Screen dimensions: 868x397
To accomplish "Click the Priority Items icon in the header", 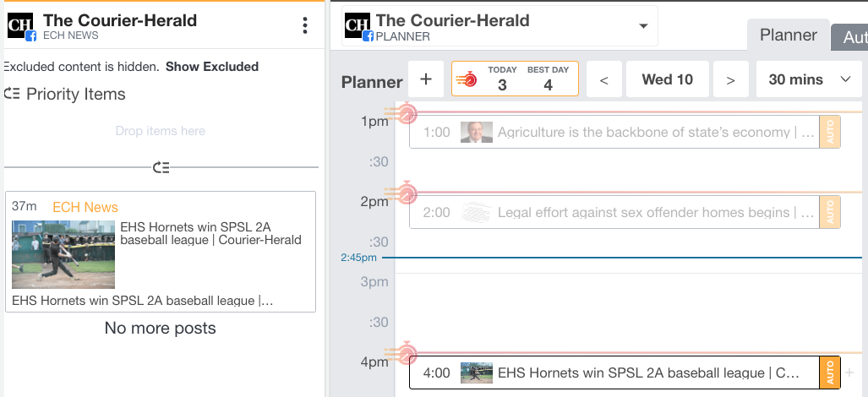I will click(12, 94).
